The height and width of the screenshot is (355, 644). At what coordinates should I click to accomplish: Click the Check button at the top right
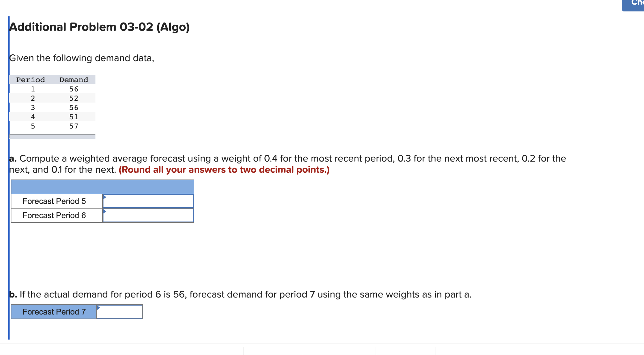coord(634,4)
